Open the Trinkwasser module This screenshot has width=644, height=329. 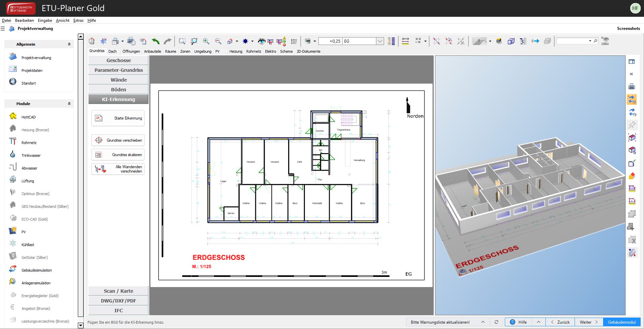pos(31,155)
